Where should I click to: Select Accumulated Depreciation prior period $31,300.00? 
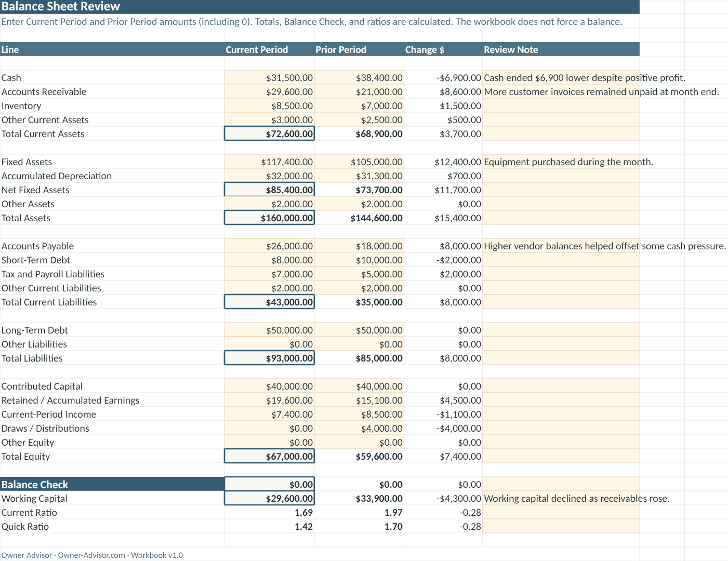coord(359,176)
